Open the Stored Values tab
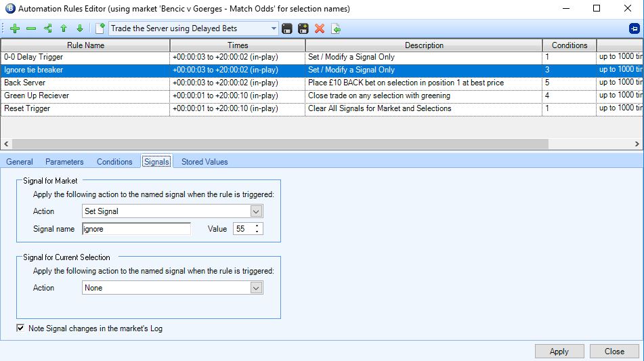 205,162
